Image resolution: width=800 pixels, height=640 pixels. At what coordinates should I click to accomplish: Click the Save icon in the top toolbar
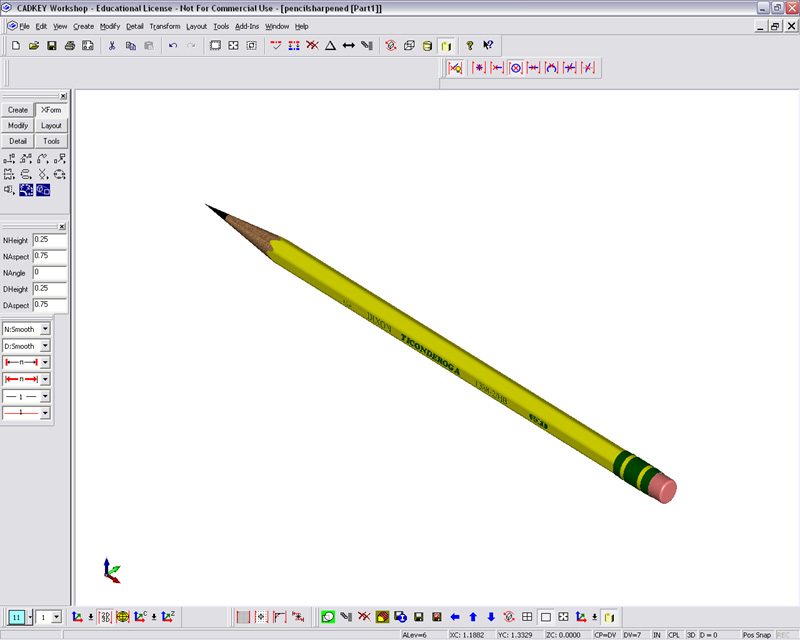tap(51, 46)
